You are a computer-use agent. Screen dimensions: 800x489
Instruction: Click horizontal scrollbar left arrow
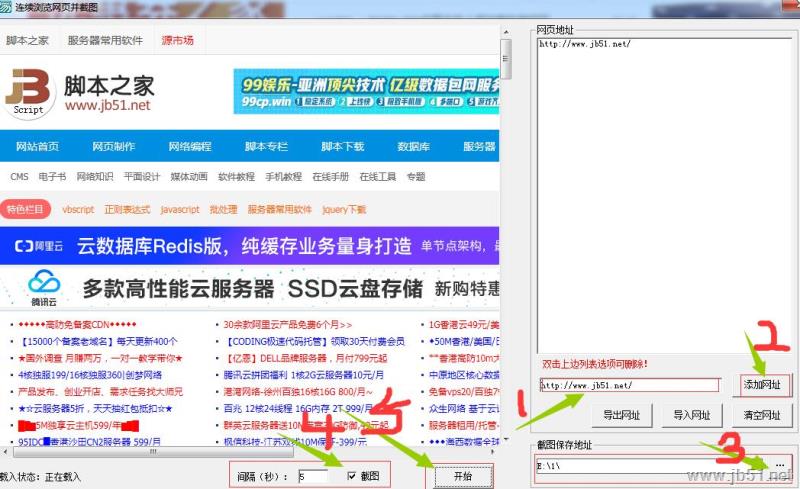5,452
